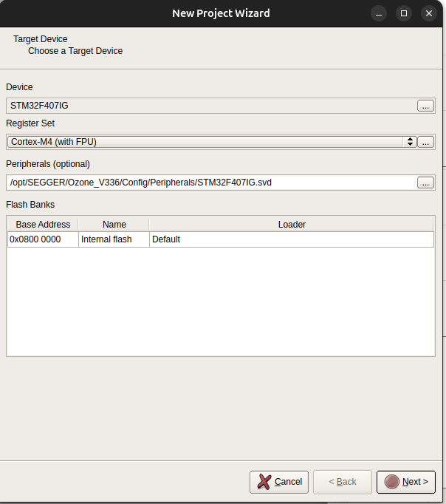This screenshot has width=446, height=504.
Task: Select the Internal flash name cell
Action: 114,239
